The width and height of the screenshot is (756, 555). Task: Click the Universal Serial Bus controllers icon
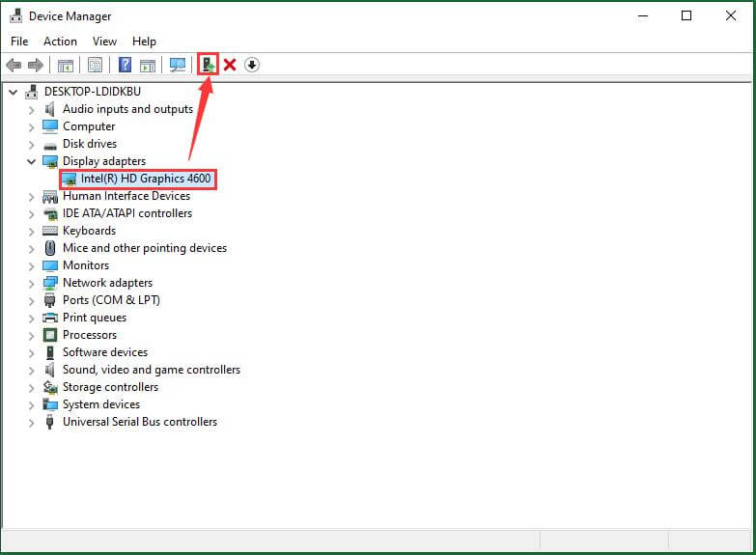49,422
